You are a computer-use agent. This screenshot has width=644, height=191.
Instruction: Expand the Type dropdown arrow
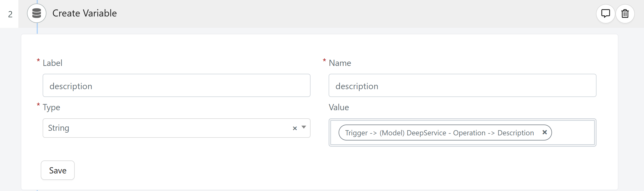[x=304, y=127]
